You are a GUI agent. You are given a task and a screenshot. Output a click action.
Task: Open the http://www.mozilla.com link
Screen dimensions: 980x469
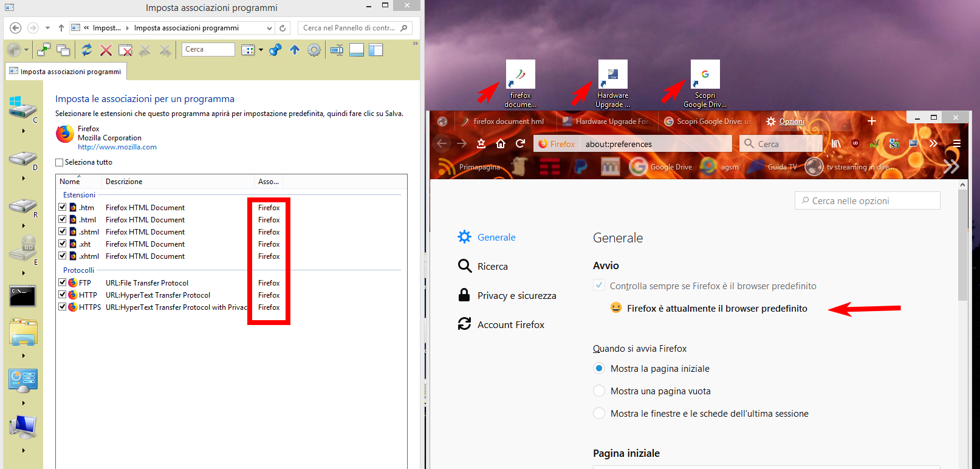[x=117, y=147]
